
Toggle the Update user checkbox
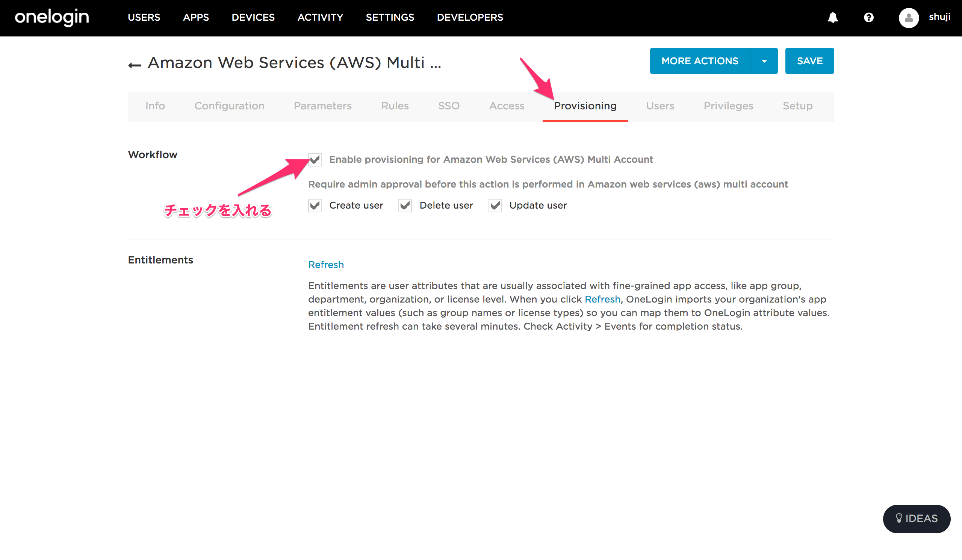pyautogui.click(x=495, y=206)
